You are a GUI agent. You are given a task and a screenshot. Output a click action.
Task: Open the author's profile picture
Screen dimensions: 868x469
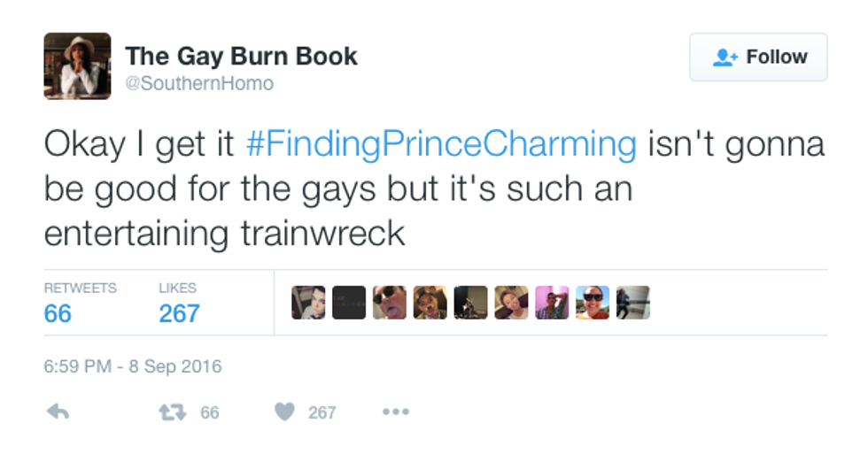tap(77, 66)
